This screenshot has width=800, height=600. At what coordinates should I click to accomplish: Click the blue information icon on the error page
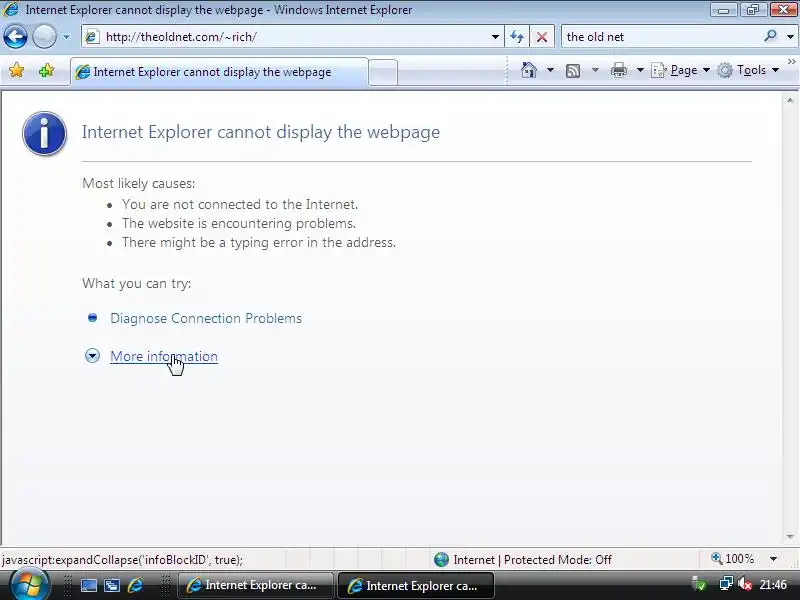tap(44, 133)
